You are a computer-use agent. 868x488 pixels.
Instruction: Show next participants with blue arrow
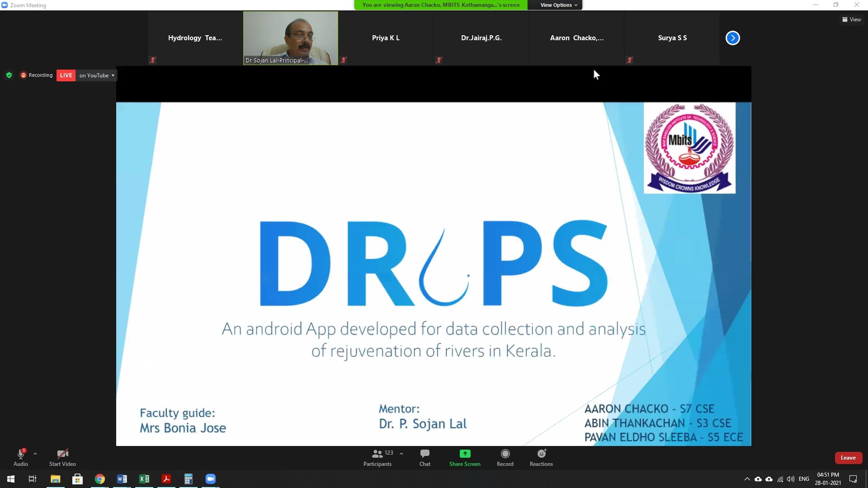coord(732,38)
